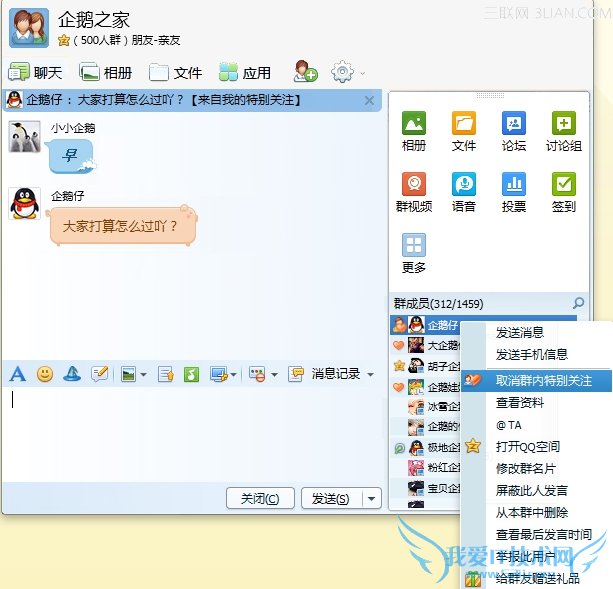The image size is (613, 589).
Task: Select member 宝贝企 in member list
Action: coord(426,488)
